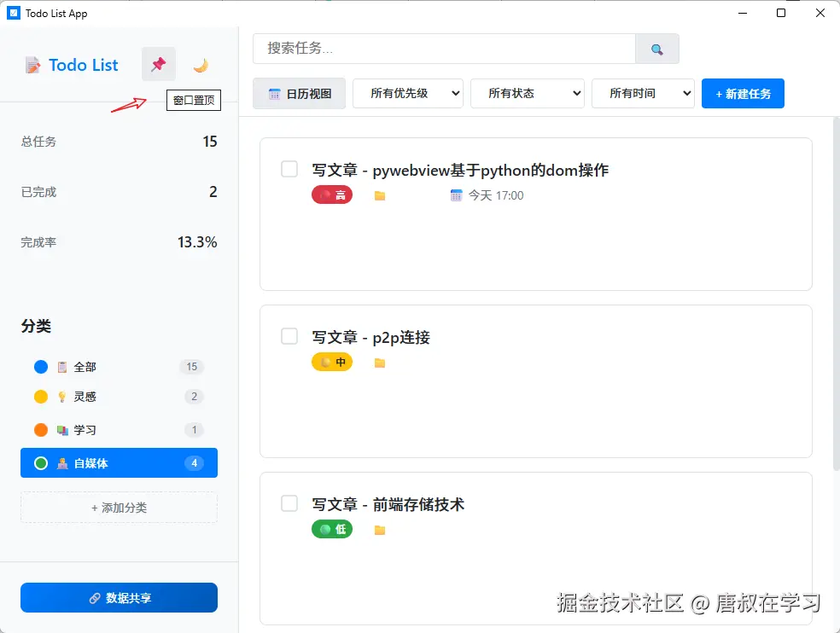Click title 写文章 - 前端存储技术
This screenshot has width=840, height=633.
[388, 504]
